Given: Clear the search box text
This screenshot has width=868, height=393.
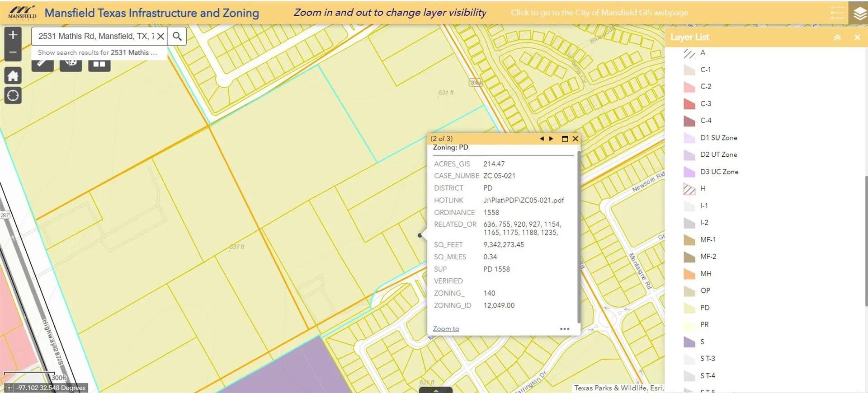Looking at the screenshot, I should coord(160,36).
